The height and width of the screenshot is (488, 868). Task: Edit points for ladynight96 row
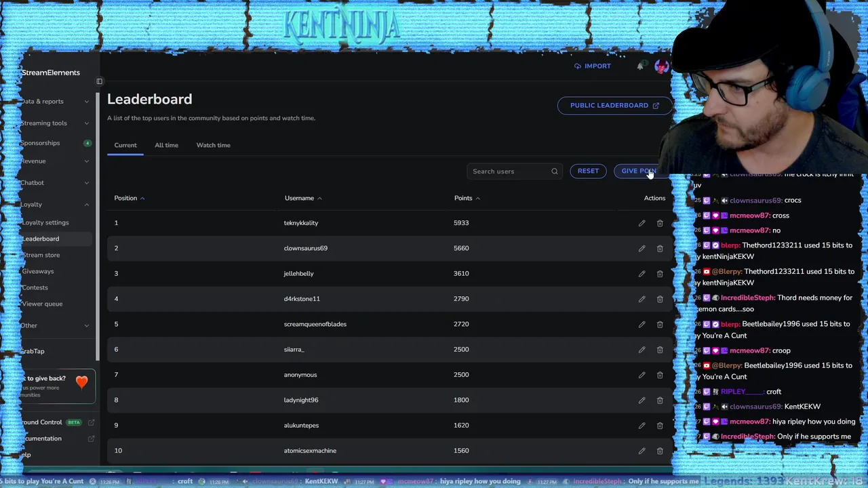coord(642,400)
